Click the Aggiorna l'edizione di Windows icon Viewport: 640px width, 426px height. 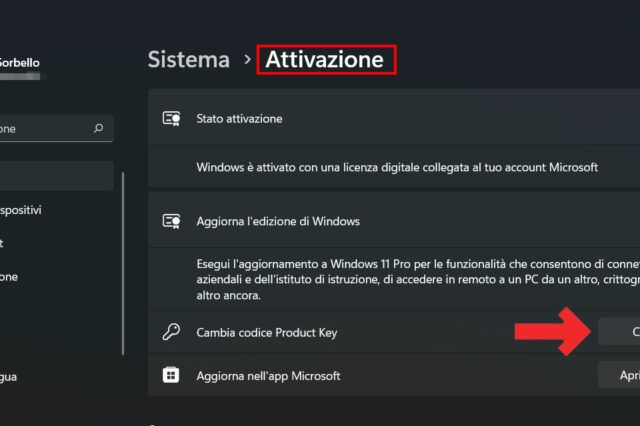point(171,220)
